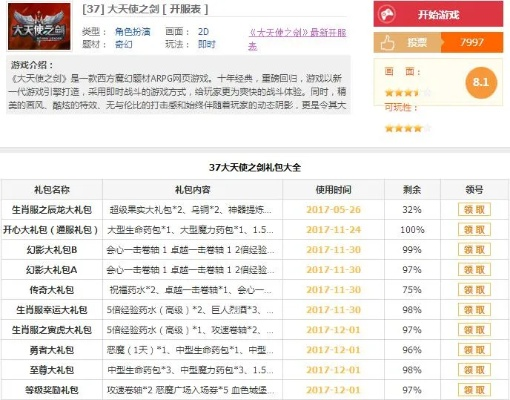The width and height of the screenshot is (510, 400).
Task: Click the 32% remaining value
Action: [x=412, y=210]
